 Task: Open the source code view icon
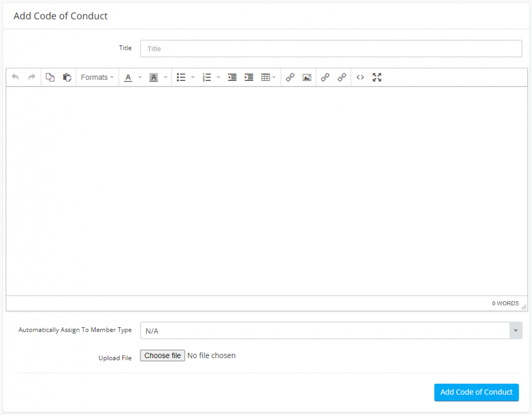360,77
